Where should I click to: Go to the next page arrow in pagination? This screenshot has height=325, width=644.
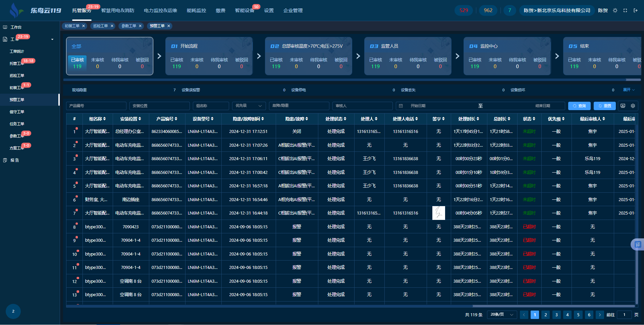click(x=600, y=315)
